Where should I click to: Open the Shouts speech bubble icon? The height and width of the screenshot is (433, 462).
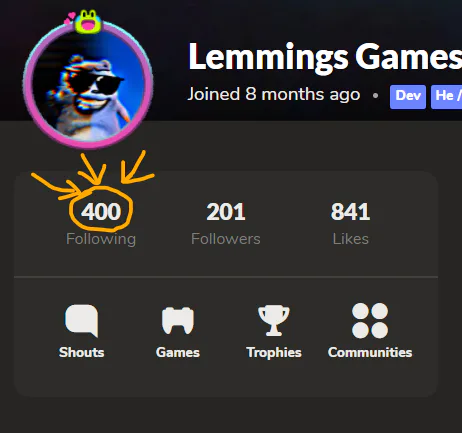[82, 320]
